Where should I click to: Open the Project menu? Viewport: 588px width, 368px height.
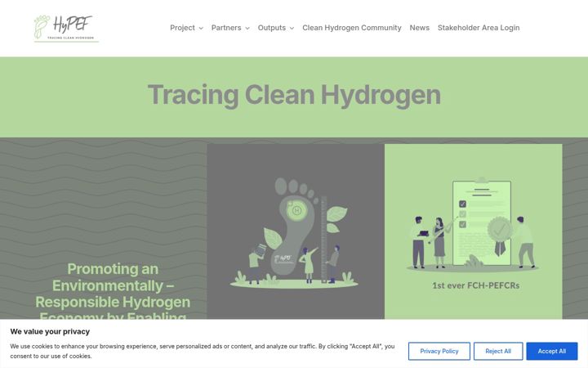coord(182,28)
